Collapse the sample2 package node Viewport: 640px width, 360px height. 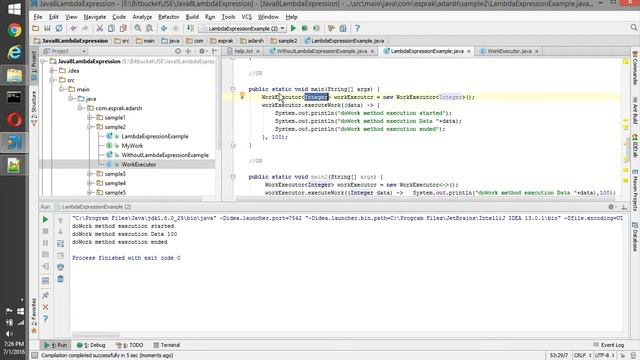(x=89, y=127)
